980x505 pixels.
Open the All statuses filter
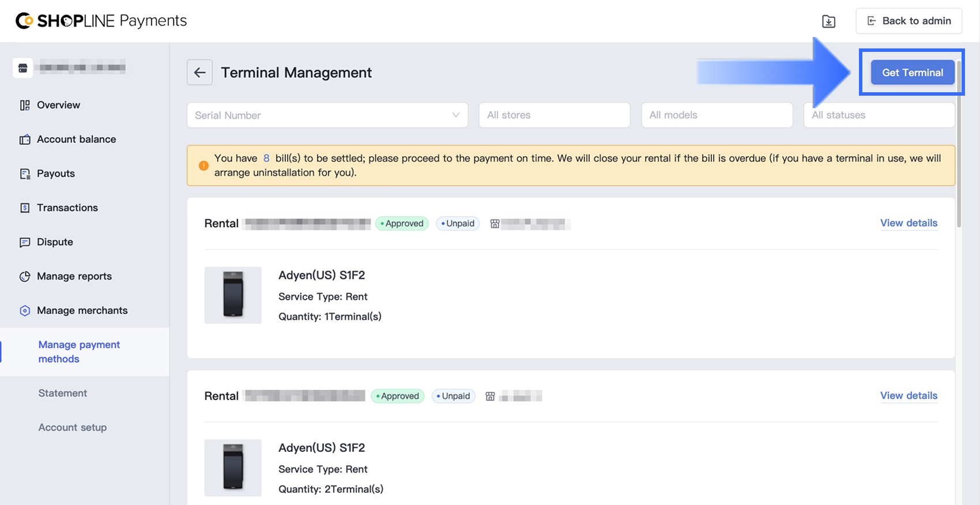click(x=879, y=115)
